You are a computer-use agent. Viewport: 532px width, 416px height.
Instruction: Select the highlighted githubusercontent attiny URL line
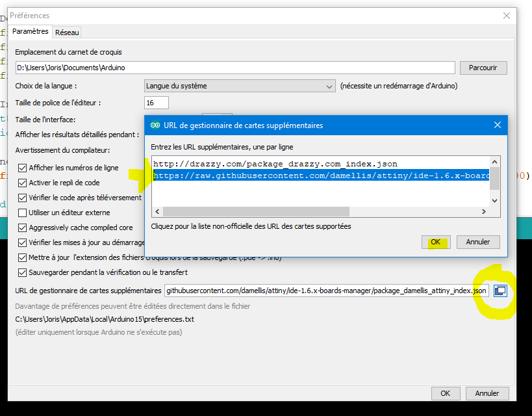point(321,175)
